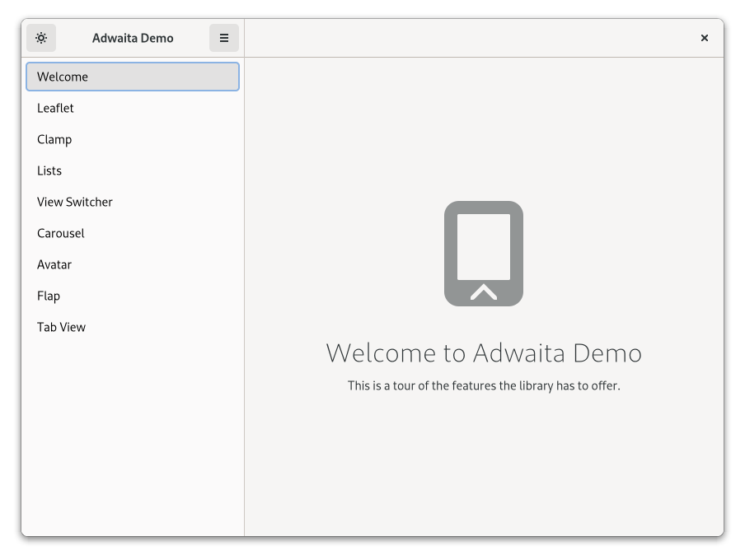The image size is (745, 560).
Task: Switch to the Clamp sidebar entry
Action: point(133,139)
